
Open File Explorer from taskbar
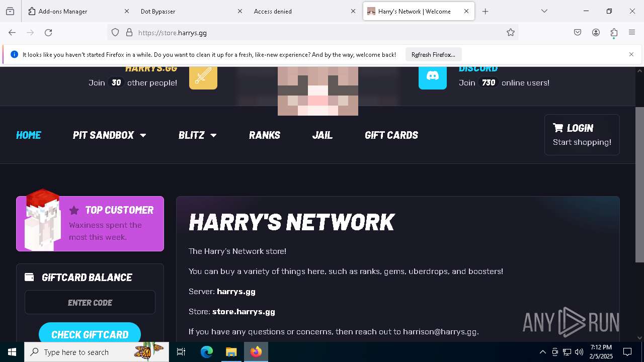coord(231,352)
